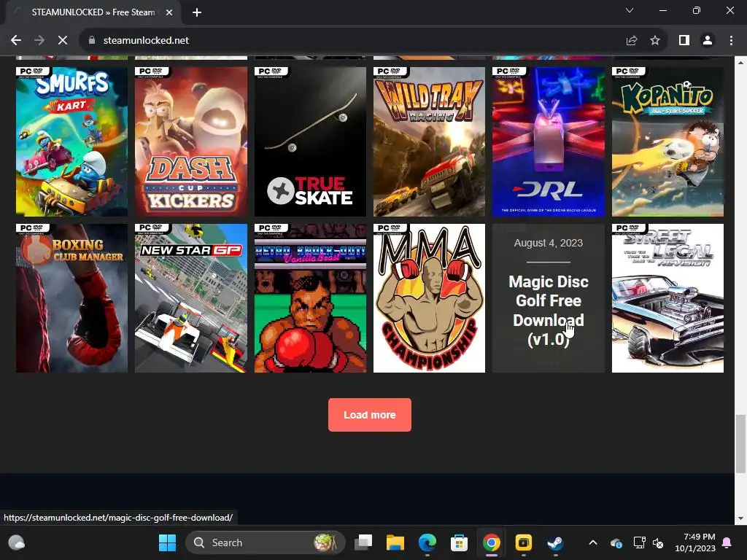Launch Microsoft Edge from taskbar

[427, 542]
